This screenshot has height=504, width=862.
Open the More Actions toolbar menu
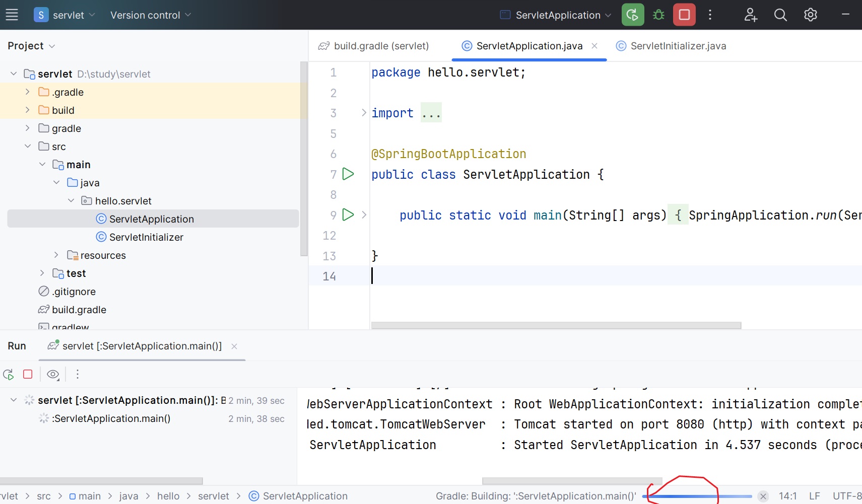pos(710,15)
